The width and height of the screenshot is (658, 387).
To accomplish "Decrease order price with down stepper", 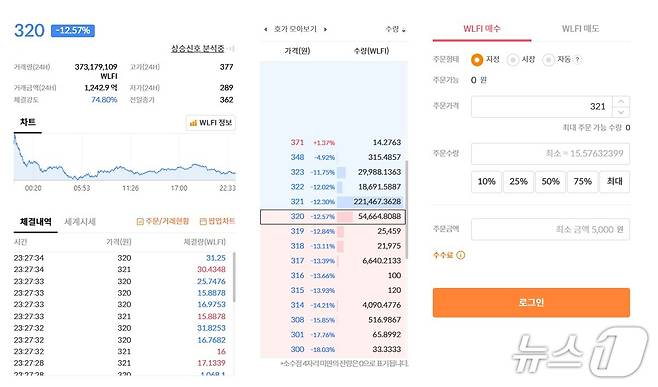I will [621, 112].
